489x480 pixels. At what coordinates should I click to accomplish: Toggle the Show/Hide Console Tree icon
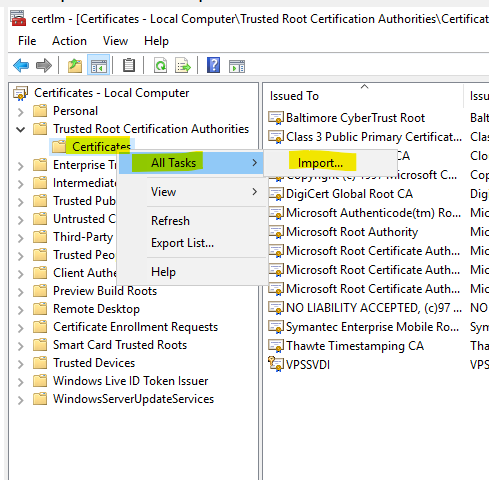click(x=99, y=65)
